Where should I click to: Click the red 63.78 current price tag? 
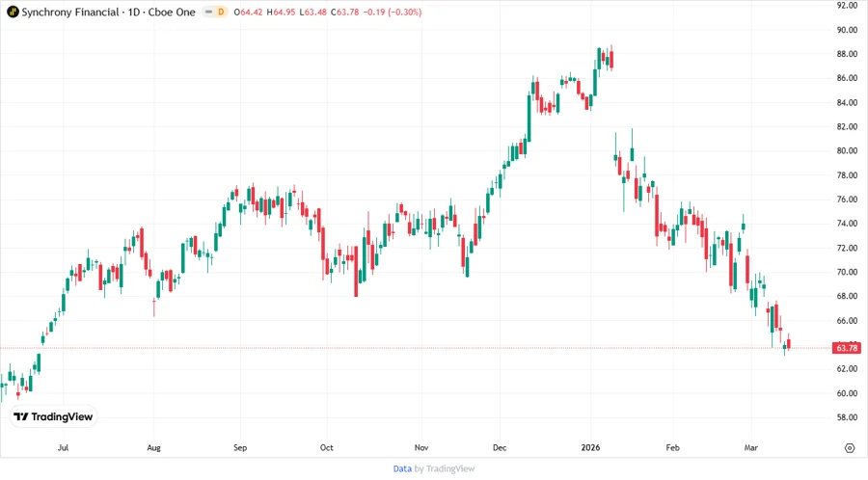(847, 348)
